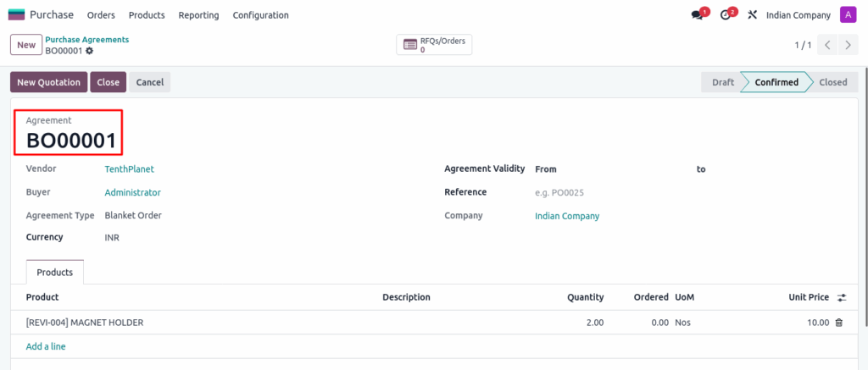This screenshot has width=868, height=370.
Task: Click the [REVI-004] MAGNET HOLDER product cell
Action: point(85,323)
